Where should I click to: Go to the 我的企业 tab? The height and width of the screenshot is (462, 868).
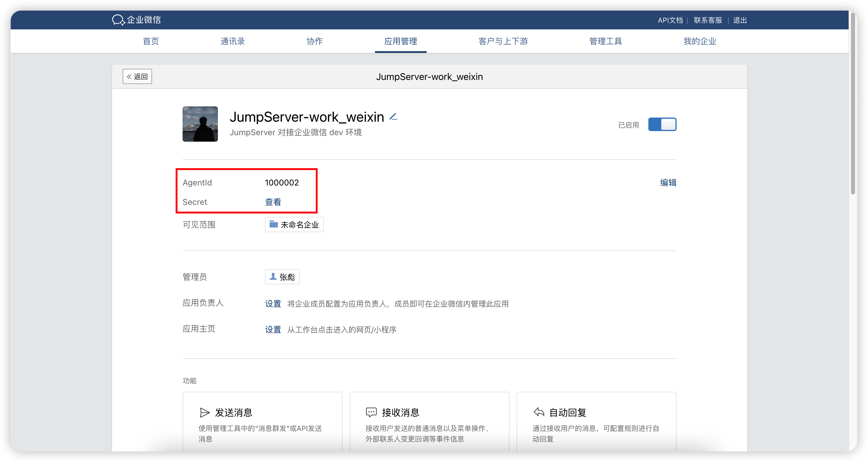point(700,41)
